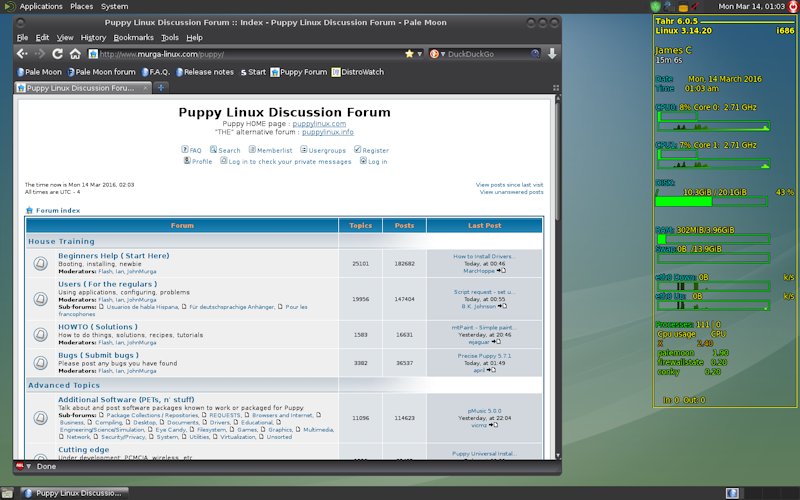Open the Adblock dropdown arrow in the status bar
This screenshot has height=500, width=800.
(x=29, y=466)
